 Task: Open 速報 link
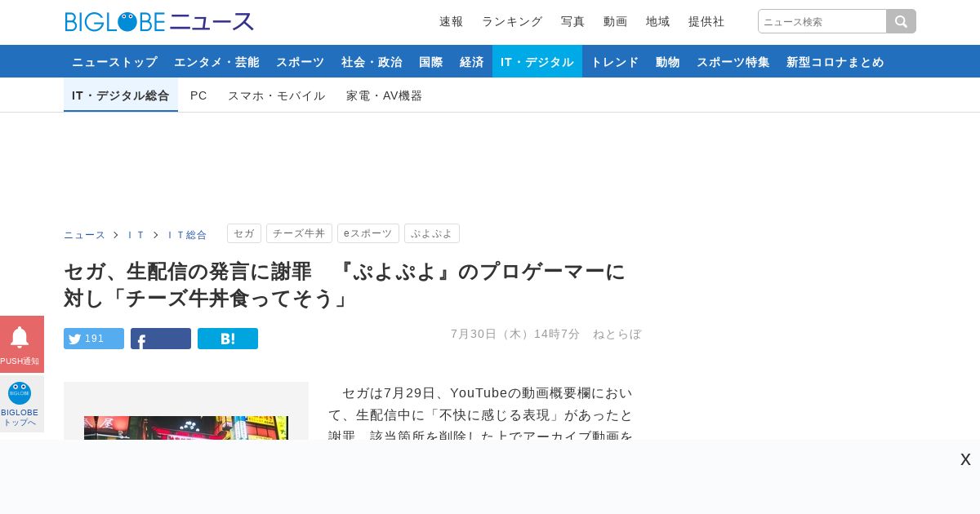pos(451,21)
